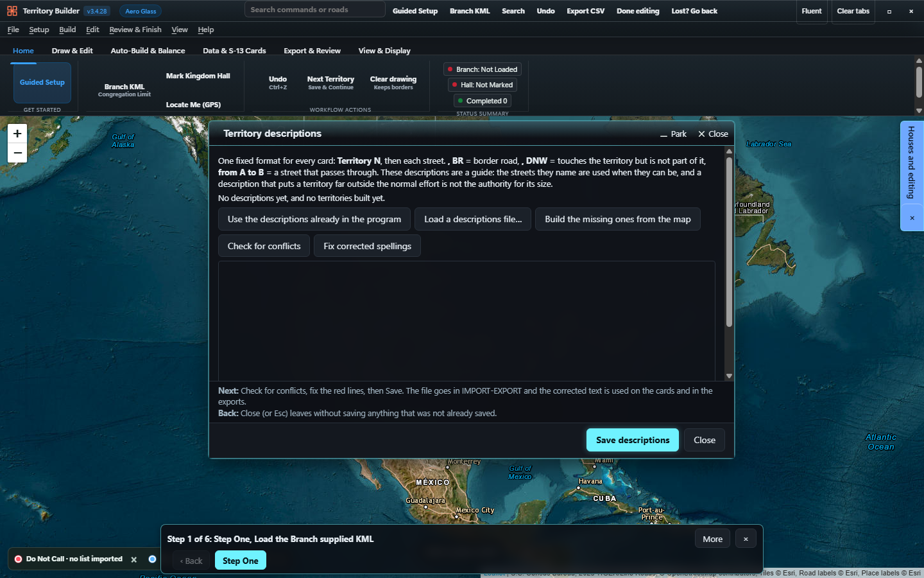Click Check for conflicts
This screenshot has width=924, height=578.
(x=264, y=246)
